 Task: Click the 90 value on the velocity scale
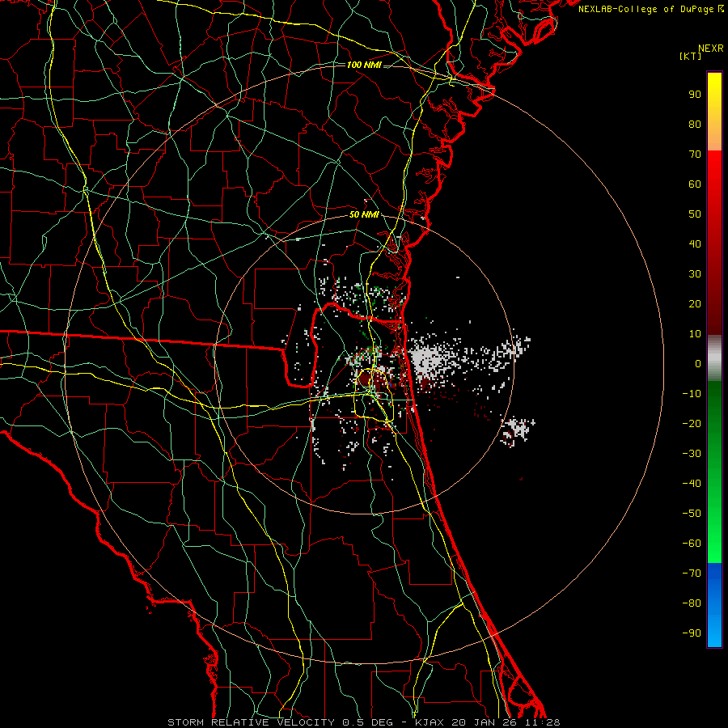(695, 95)
